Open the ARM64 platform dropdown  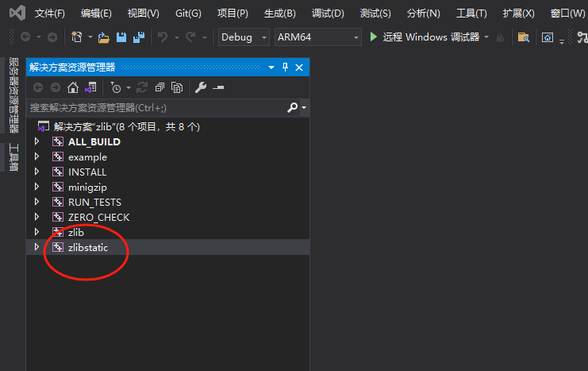coord(317,37)
